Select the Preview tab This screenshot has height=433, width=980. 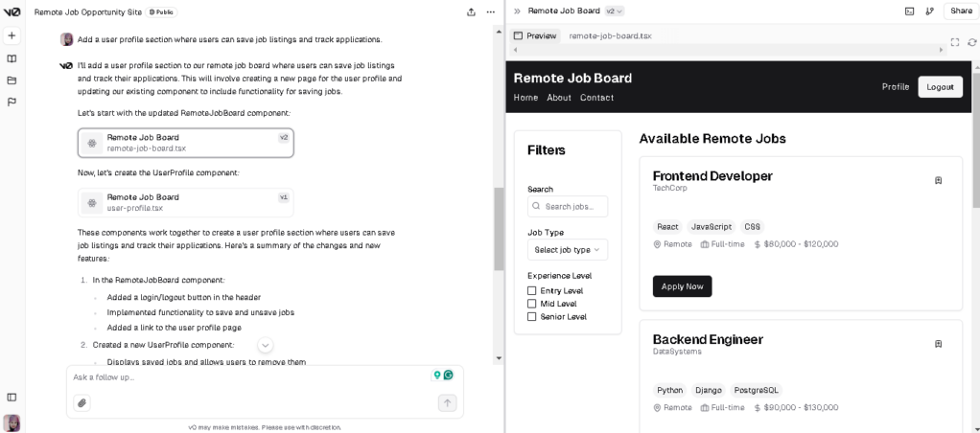535,35
